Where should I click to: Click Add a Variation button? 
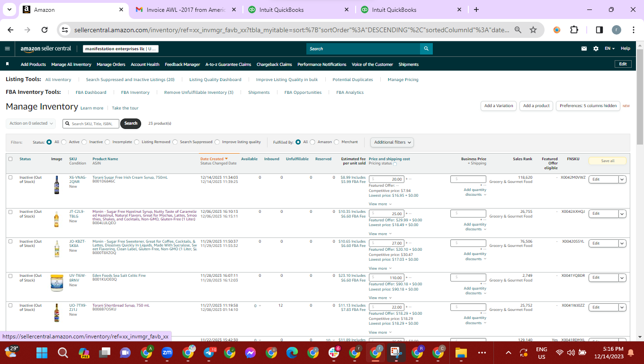[x=499, y=106]
